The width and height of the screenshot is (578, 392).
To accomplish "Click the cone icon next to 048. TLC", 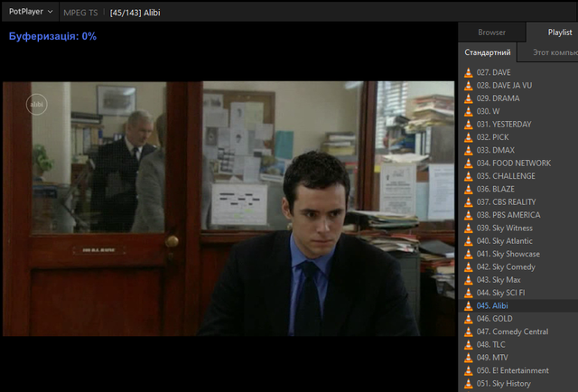I will [468, 344].
